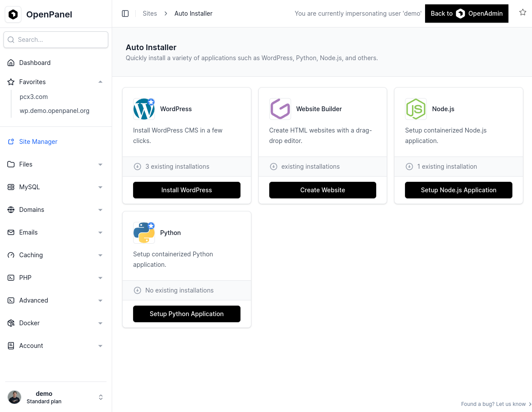Open the demo user switcher chevrons
Screen dimensions: 532x412
101,397
